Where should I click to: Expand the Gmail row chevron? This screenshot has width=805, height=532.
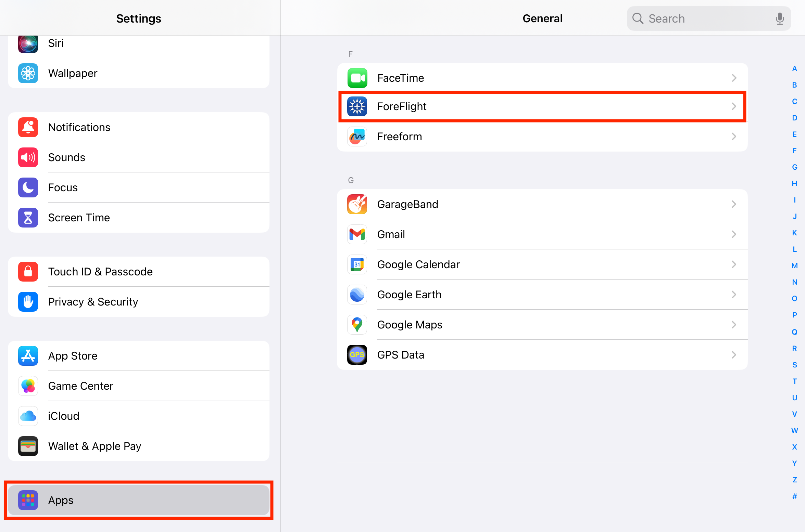tap(734, 234)
